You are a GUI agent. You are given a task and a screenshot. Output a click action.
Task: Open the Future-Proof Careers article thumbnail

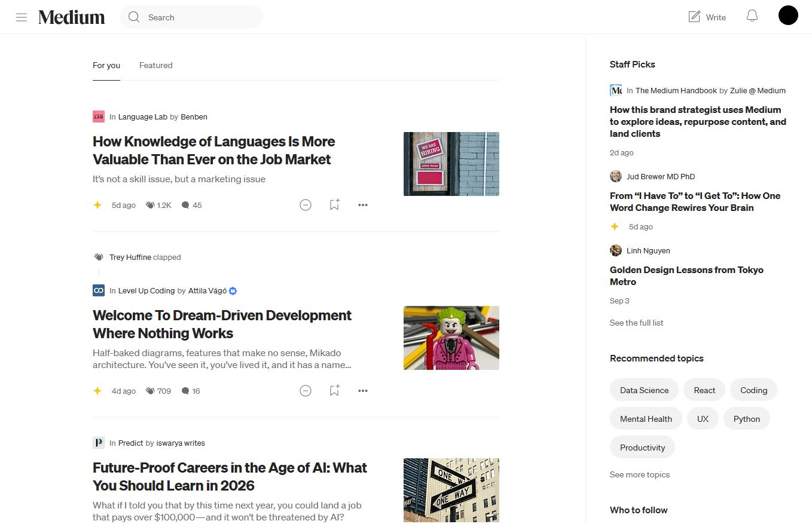click(451, 490)
